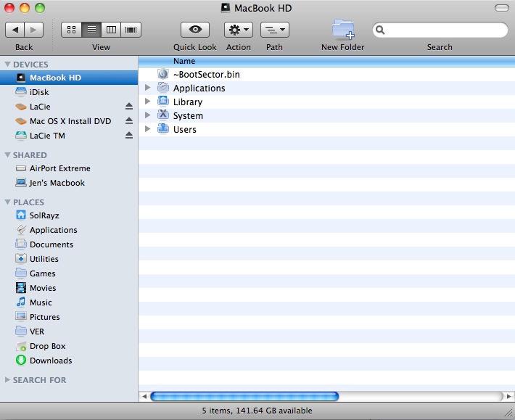Image resolution: width=515 pixels, height=420 pixels.
Task: Open AirPort Extreme shared device
Action: (69, 168)
